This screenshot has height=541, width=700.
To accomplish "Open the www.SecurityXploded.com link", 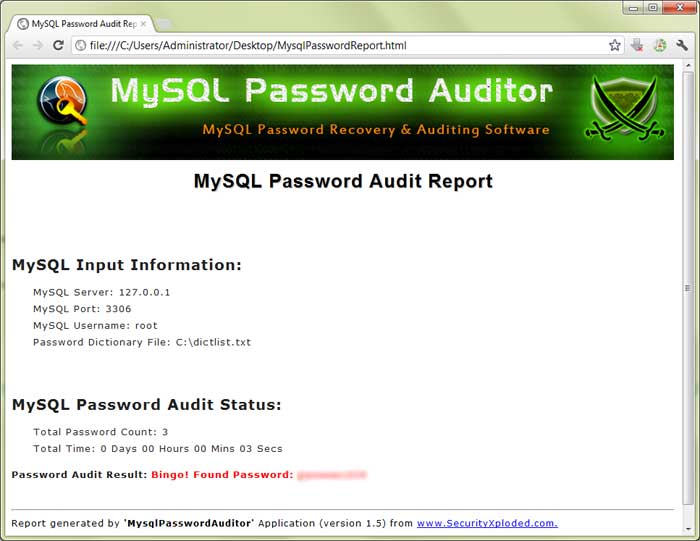I will click(487, 522).
